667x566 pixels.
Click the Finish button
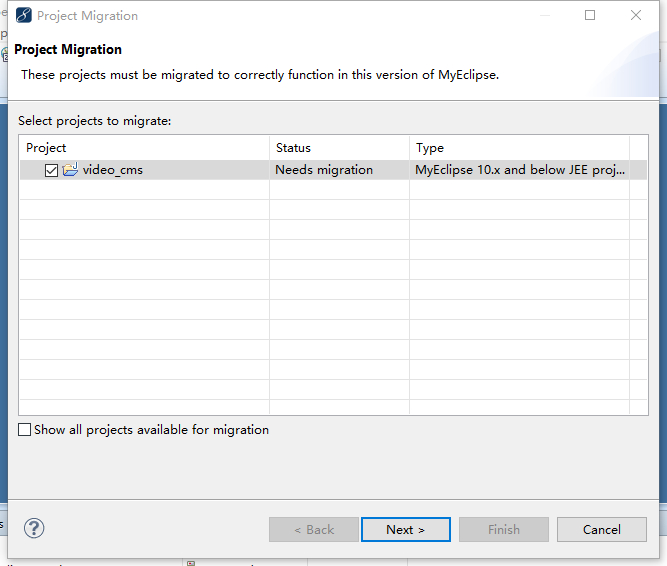click(504, 529)
